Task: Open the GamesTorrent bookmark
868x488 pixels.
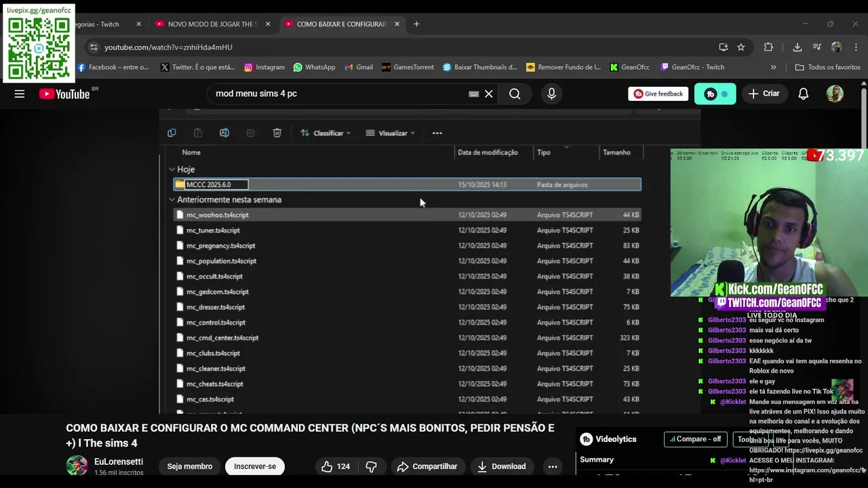Action: point(408,67)
